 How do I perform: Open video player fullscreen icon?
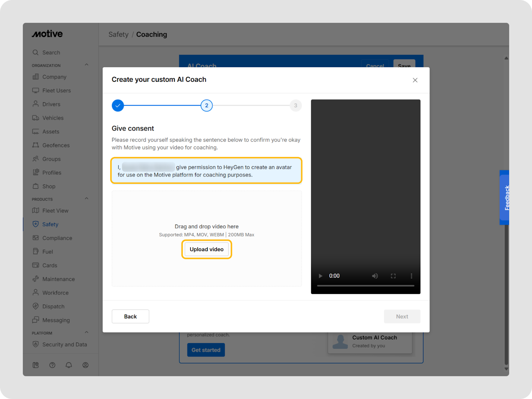(x=393, y=276)
